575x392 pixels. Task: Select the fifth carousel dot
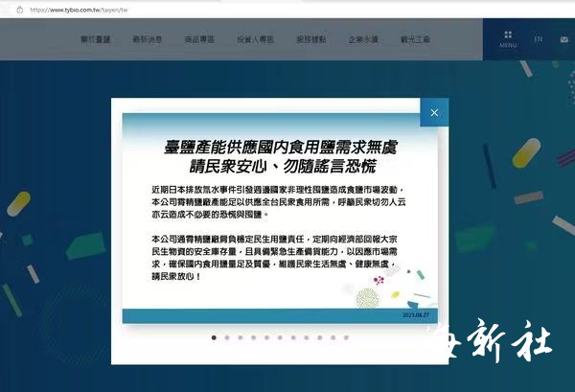(x=266, y=337)
